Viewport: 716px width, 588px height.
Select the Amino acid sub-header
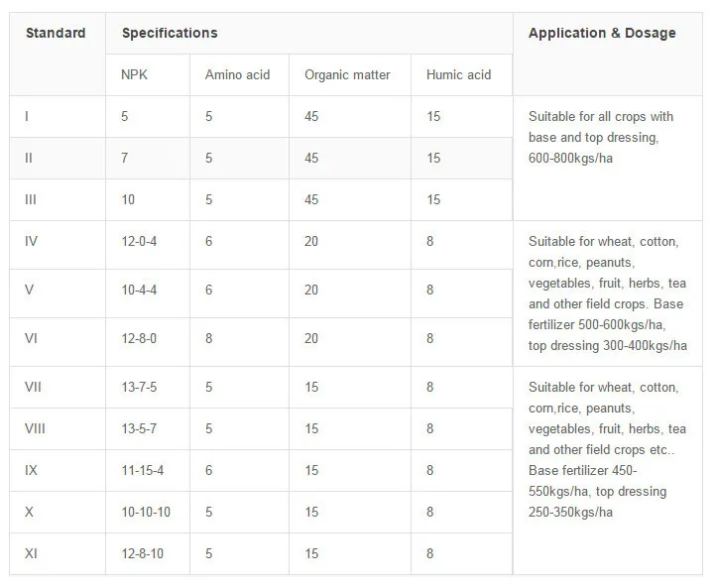[x=237, y=75]
